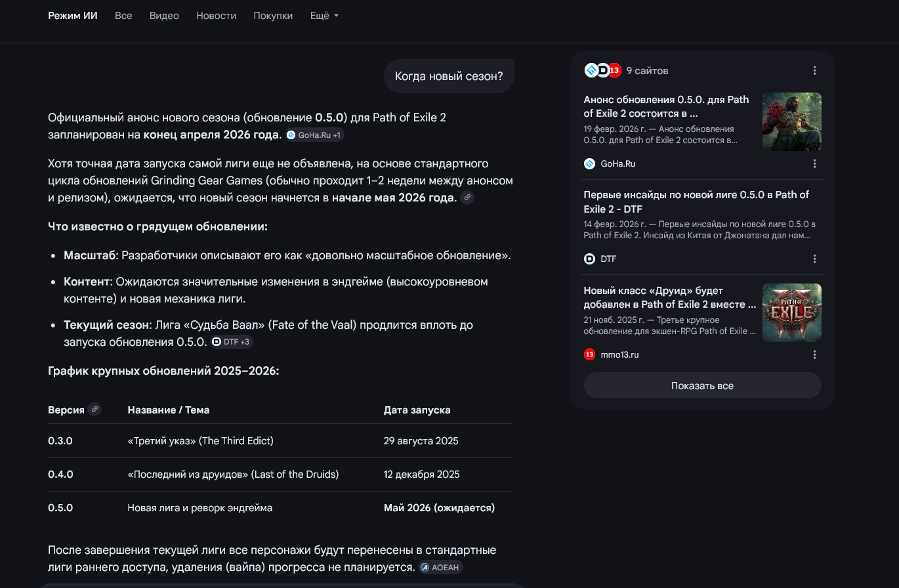899x588 pixels.
Task: Click GoHa.Ru favicon under the first article
Action: tap(589, 163)
